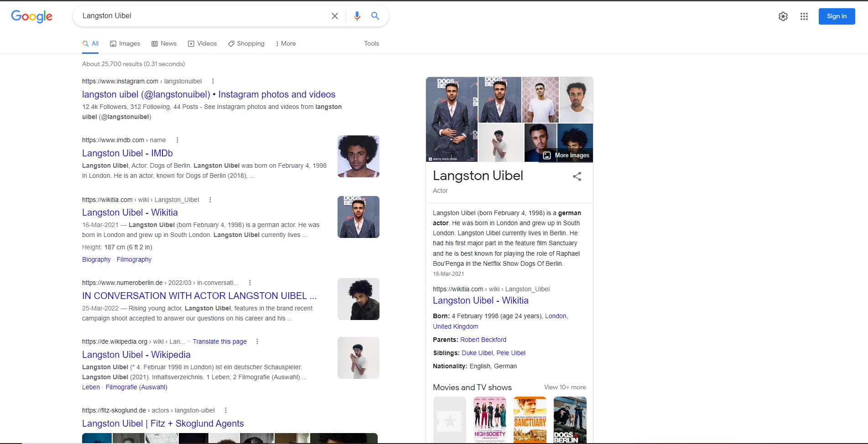Switch to the Images tab
The image size is (868, 444).
(125, 44)
